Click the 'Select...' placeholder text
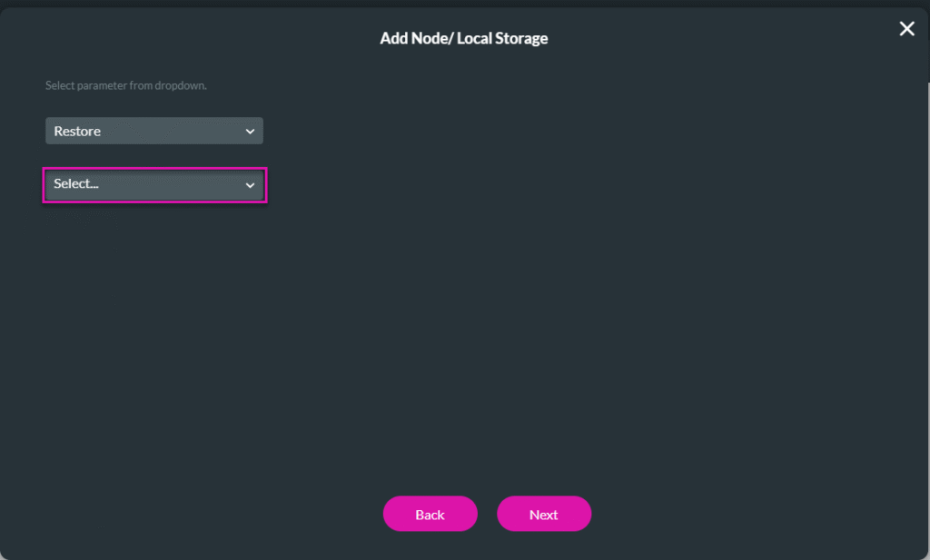This screenshot has width=930, height=560. [76, 184]
